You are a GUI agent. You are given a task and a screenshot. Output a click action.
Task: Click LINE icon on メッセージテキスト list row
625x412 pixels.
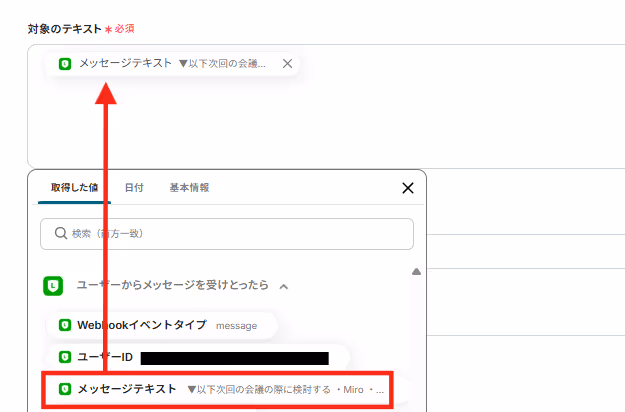point(65,389)
